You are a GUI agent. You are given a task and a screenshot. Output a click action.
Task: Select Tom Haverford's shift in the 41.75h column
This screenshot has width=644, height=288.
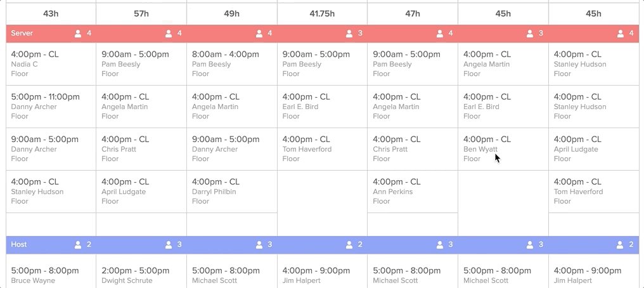coord(322,149)
